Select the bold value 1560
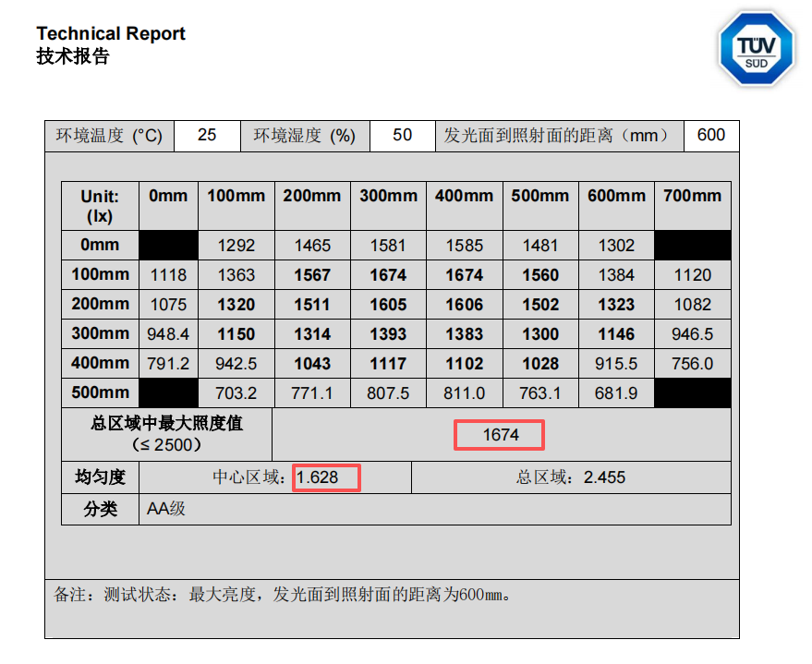Image resolution: width=812 pixels, height=664 pixels. pyautogui.click(x=540, y=275)
